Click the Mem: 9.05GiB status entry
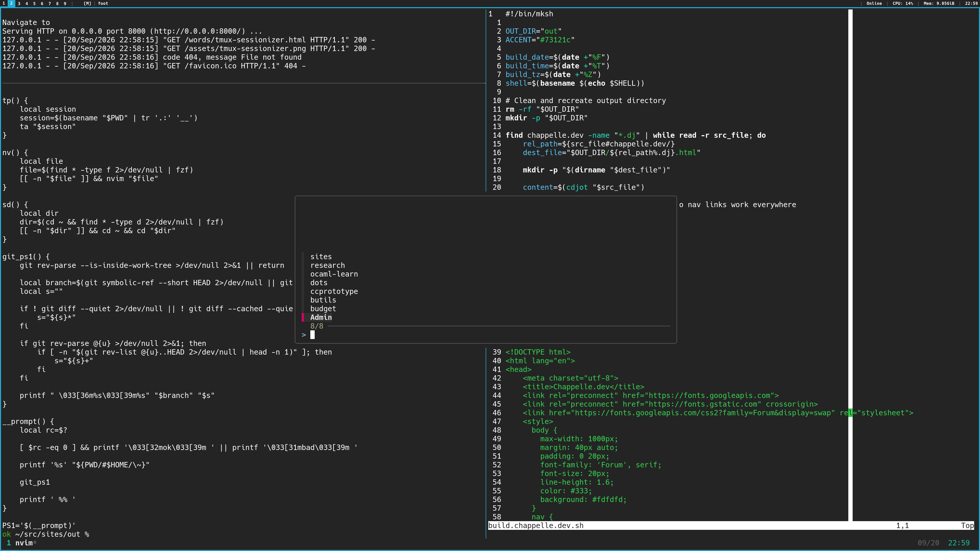980x551 pixels. pos(939,3)
